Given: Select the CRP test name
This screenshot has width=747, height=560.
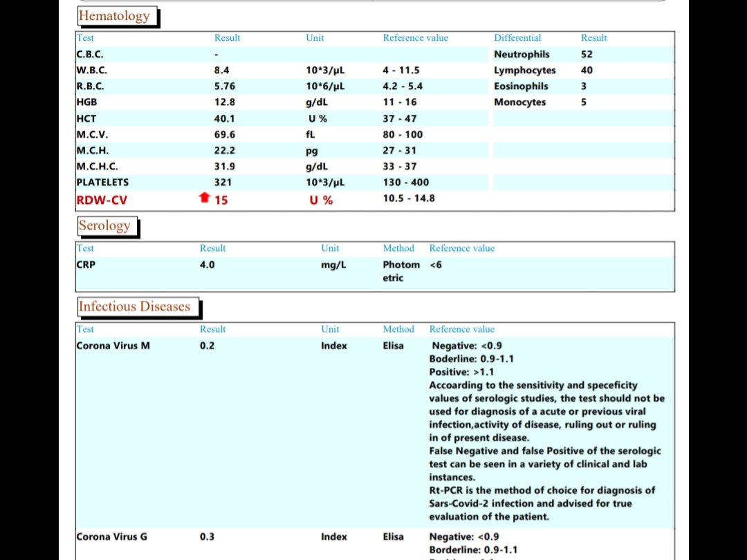Looking at the screenshot, I should [86, 264].
